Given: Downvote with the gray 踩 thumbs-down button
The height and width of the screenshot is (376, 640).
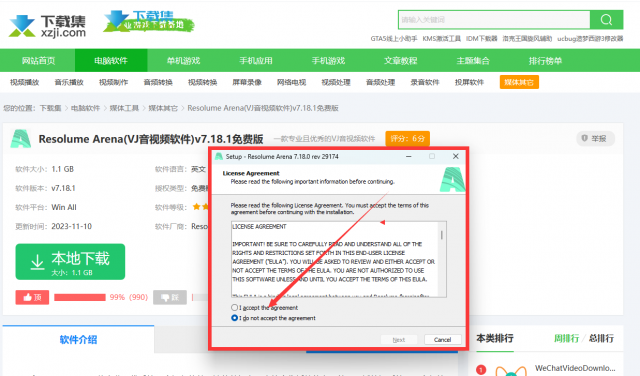Looking at the screenshot, I should point(170,297).
